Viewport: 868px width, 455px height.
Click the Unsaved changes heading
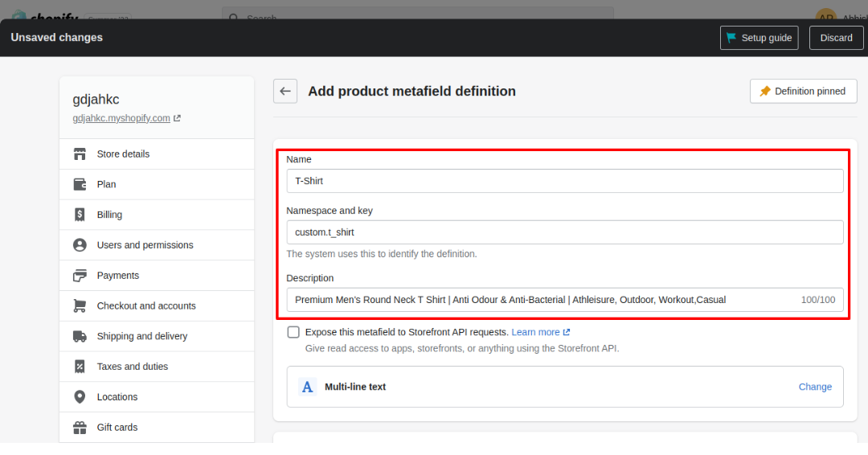tap(56, 38)
